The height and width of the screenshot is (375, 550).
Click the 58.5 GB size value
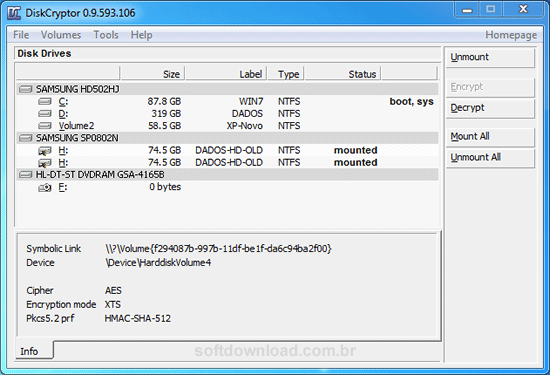click(x=165, y=126)
